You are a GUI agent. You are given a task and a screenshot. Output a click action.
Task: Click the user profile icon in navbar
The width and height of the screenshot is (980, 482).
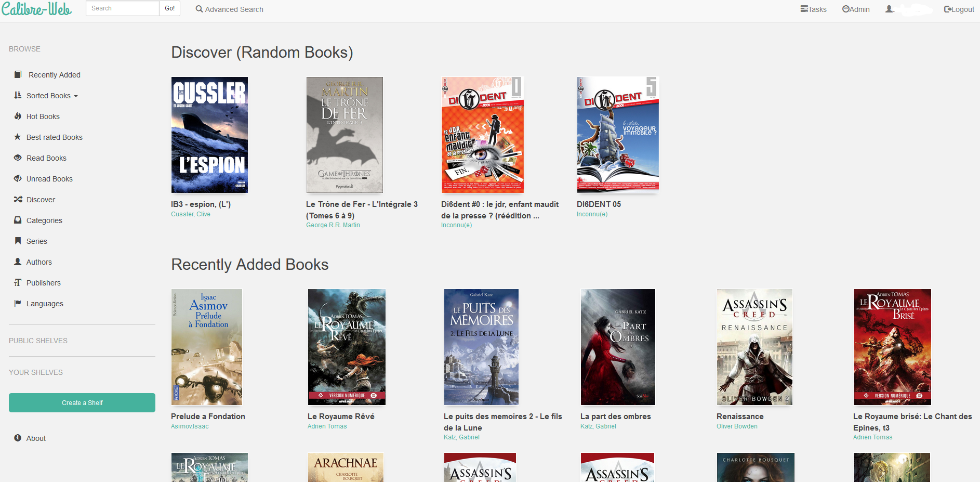tap(889, 9)
